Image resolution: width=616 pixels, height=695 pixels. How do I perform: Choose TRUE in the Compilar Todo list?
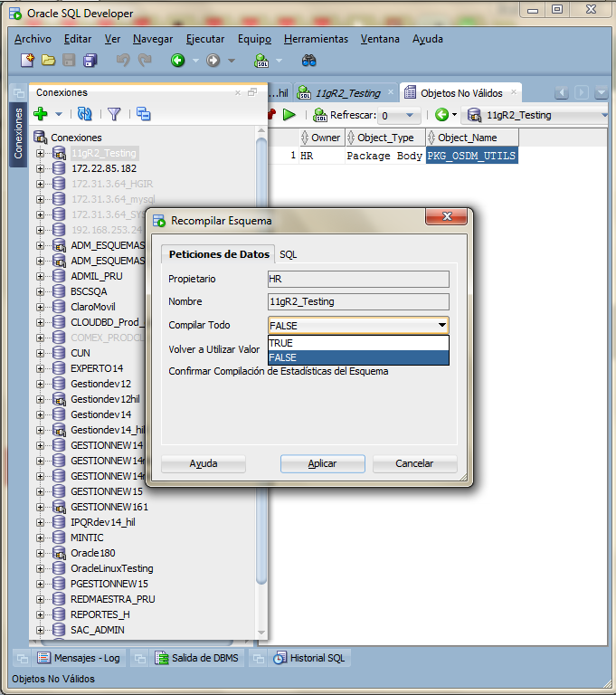pos(358,343)
